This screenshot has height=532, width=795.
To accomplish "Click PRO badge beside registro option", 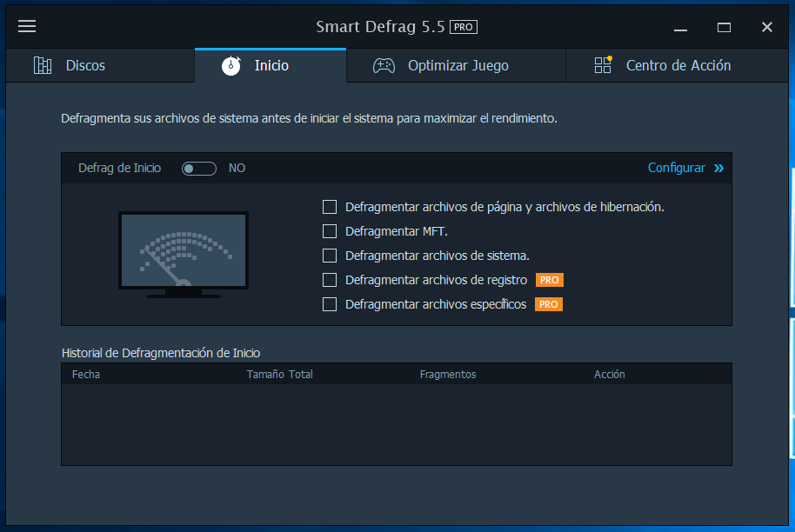I will [549, 280].
